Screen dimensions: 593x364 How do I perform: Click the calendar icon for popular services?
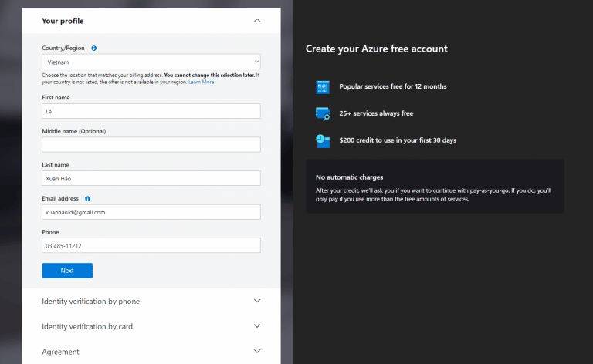pyautogui.click(x=323, y=87)
